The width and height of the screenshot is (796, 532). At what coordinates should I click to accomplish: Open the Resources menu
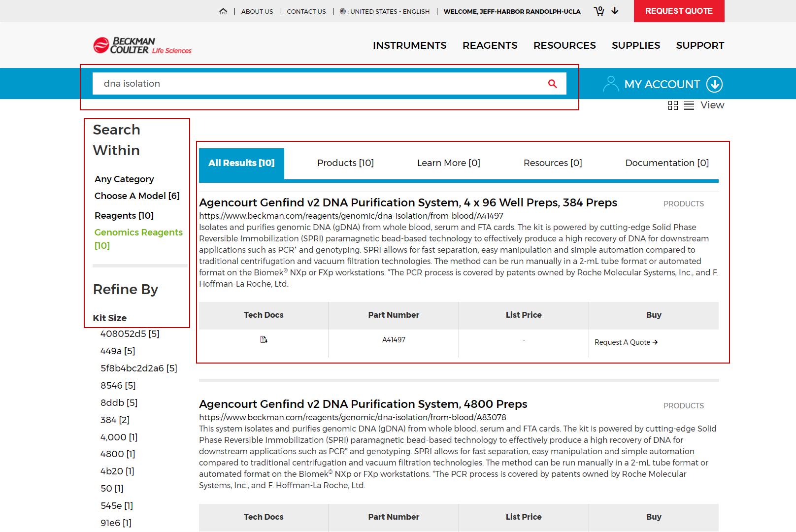tap(564, 45)
